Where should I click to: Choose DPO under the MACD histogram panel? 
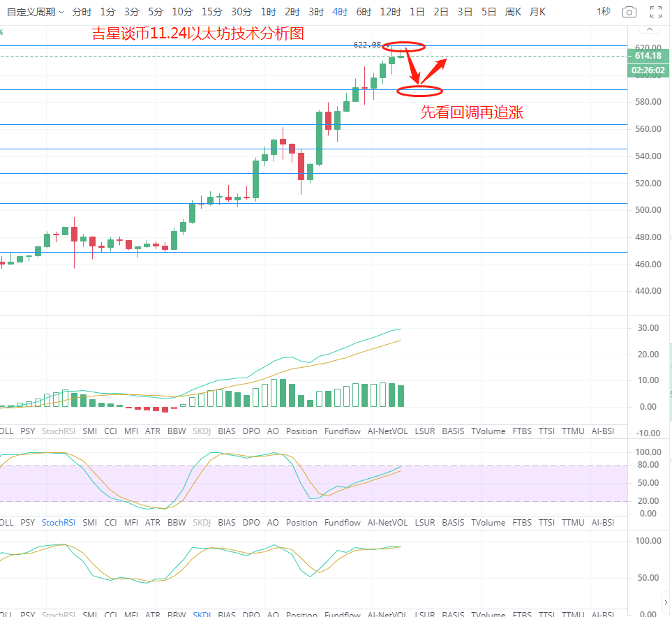pyautogui.click(x=251, y=431)
